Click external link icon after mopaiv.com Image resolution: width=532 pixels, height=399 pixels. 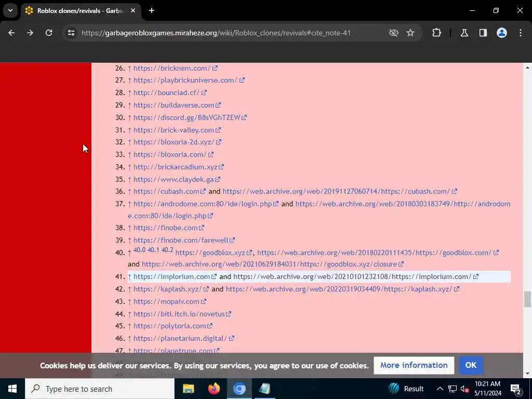203,302
